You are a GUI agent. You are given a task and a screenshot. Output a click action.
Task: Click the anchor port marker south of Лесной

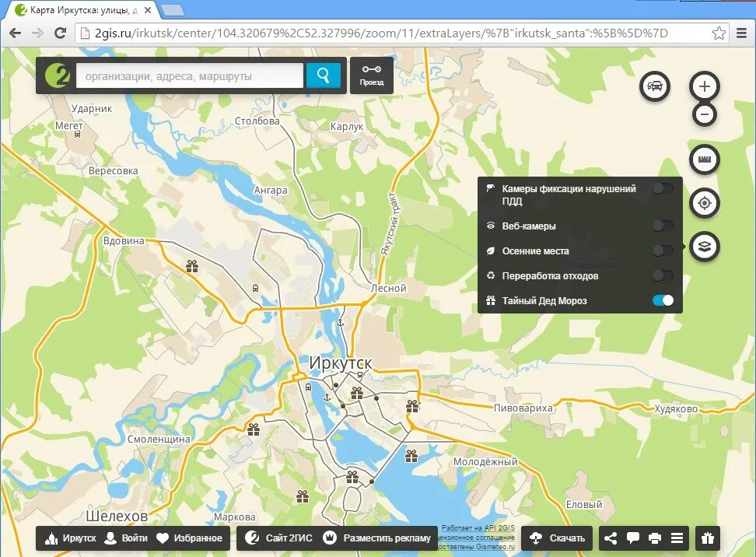[x=341, y=323]
